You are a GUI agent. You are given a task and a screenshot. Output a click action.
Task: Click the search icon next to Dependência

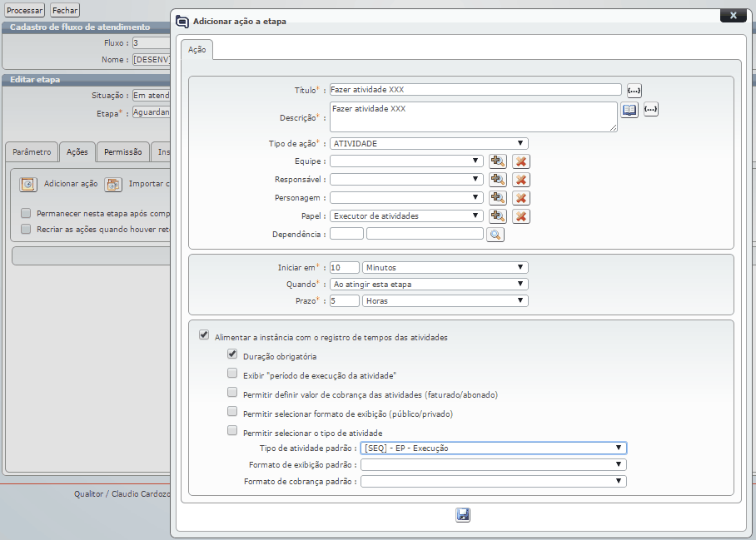(495, 235)
